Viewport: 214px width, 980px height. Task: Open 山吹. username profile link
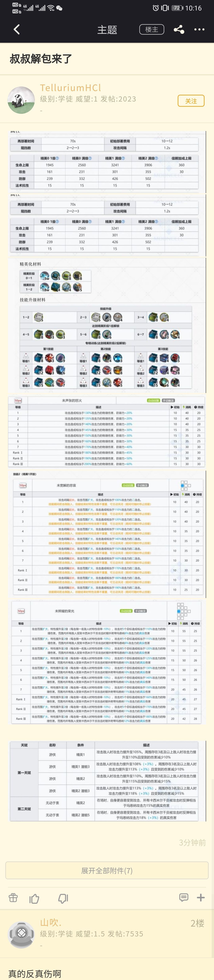coord(51,923)
